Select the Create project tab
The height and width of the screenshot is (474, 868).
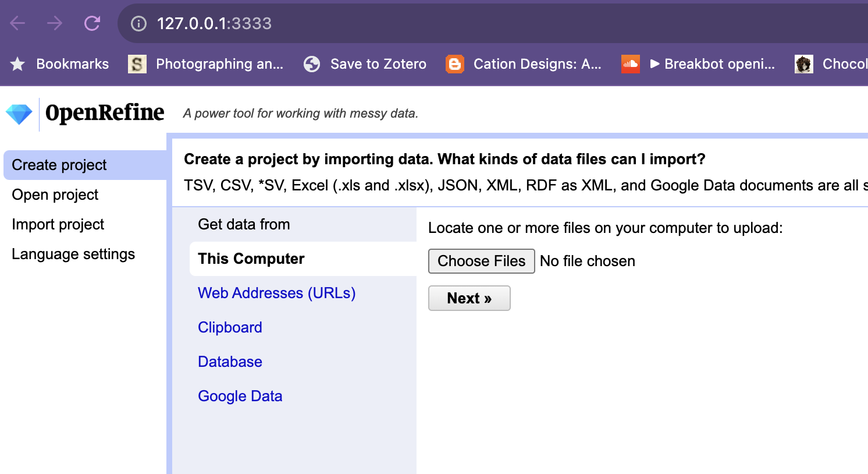[59, 165]
